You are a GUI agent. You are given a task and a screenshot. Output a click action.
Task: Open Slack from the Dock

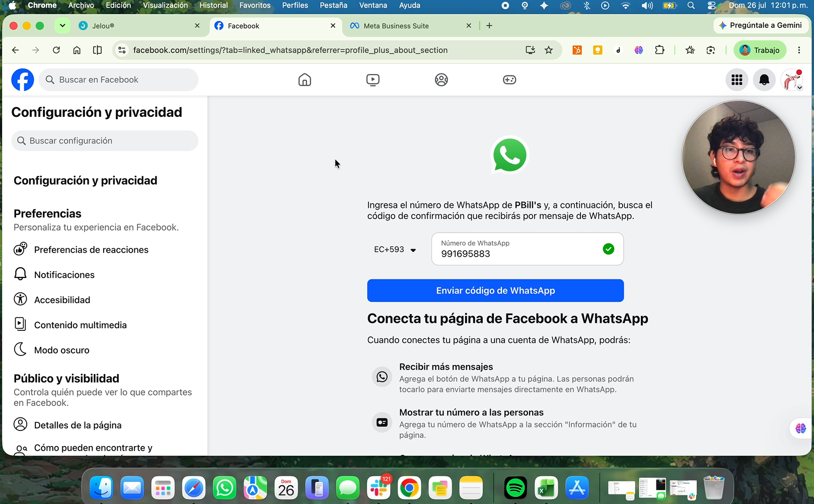pos(379,488)
